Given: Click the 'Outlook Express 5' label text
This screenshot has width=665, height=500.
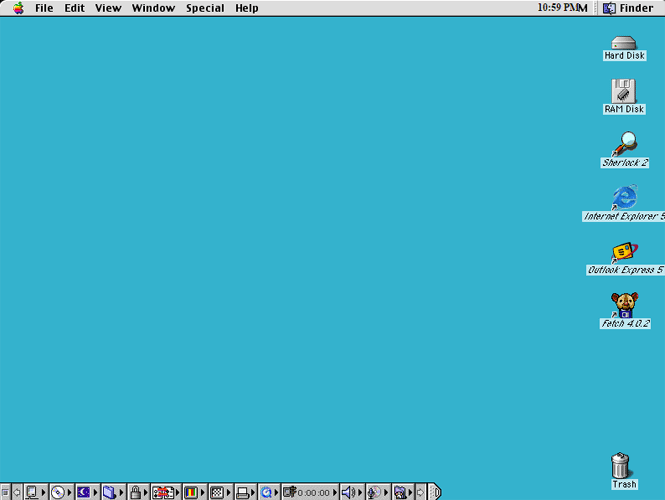Looking at the screenshot, I should coord(626,270).
